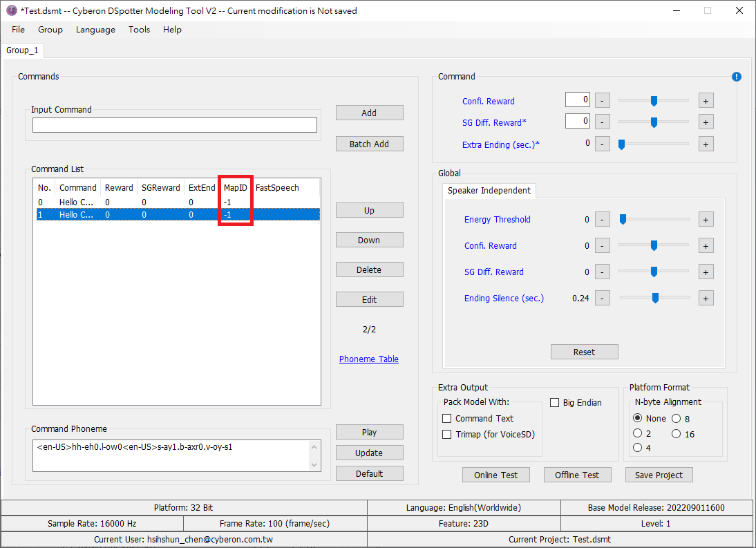The width and height of the screenshot is (756, 548).
Task: Click the Update phoneme button
Action: tap(369, 453)
